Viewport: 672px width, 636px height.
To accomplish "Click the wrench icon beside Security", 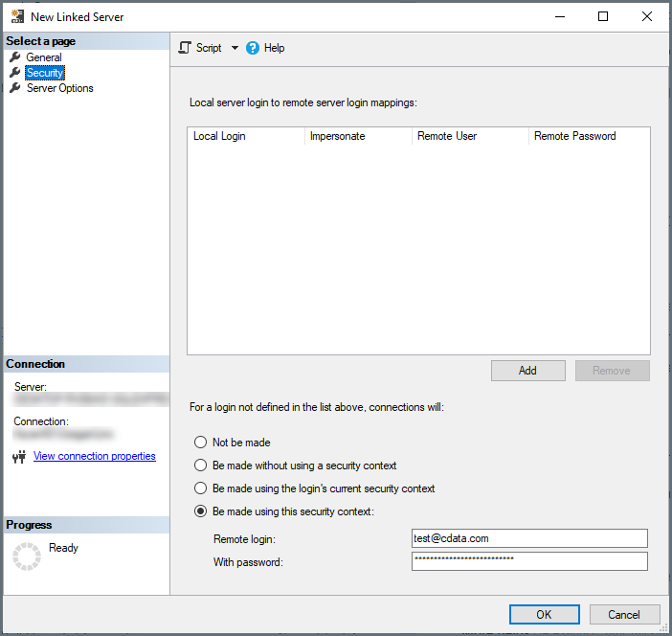I will 15,73.
